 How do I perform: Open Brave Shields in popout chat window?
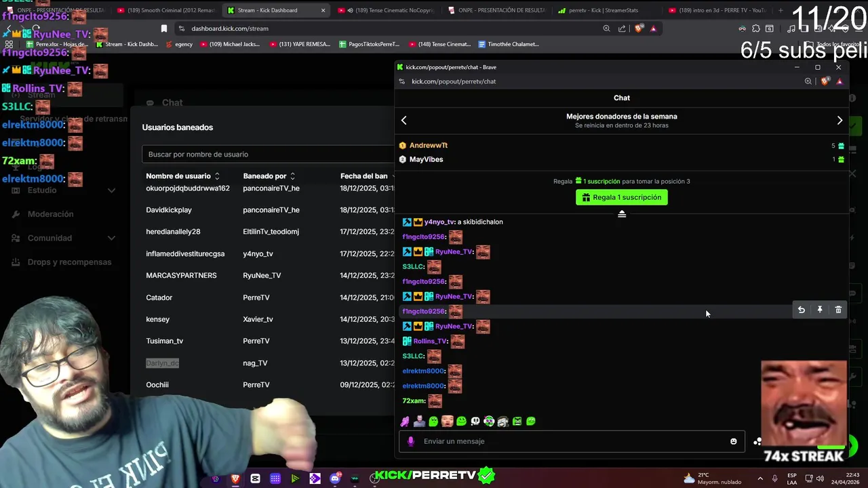click(x=825, y=81)
